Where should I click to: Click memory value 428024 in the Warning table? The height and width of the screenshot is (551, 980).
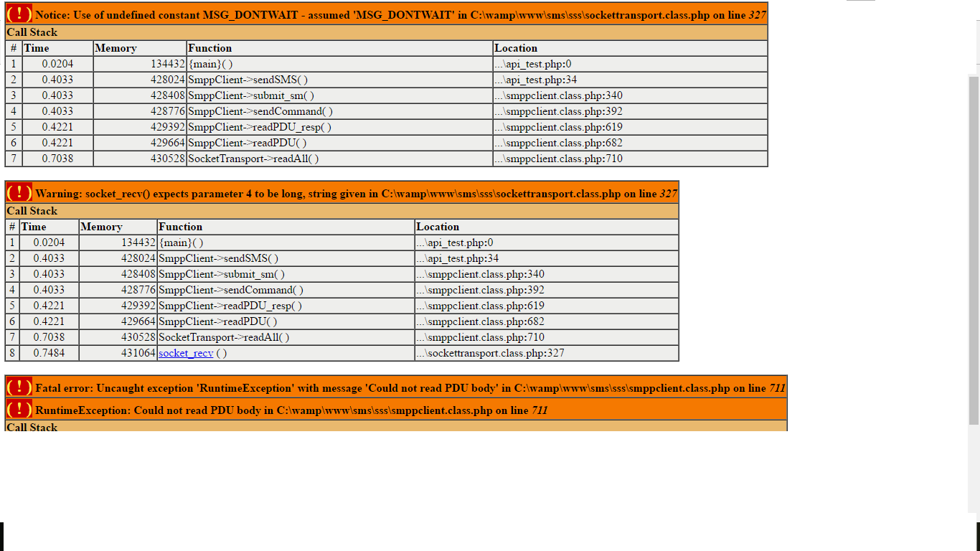click(x=138, y=258)
